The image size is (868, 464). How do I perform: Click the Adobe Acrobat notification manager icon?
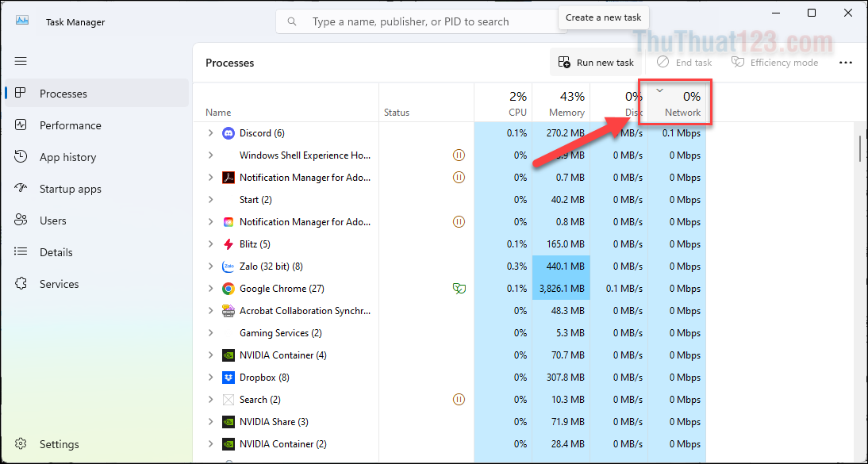(228, 177)
